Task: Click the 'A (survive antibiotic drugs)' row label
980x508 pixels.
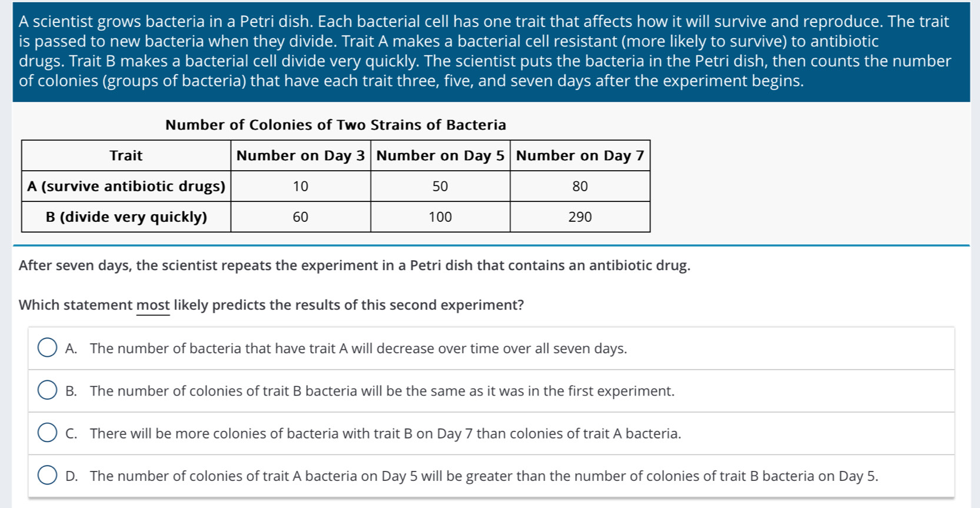Action: pyautogui.click(x=126, y=186)
